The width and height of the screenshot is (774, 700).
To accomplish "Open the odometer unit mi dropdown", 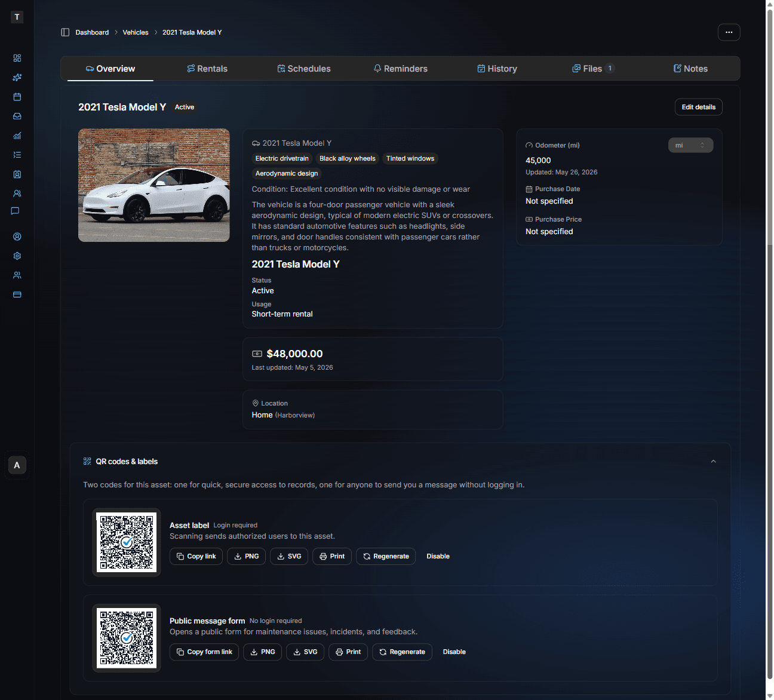I will (690, 145).
